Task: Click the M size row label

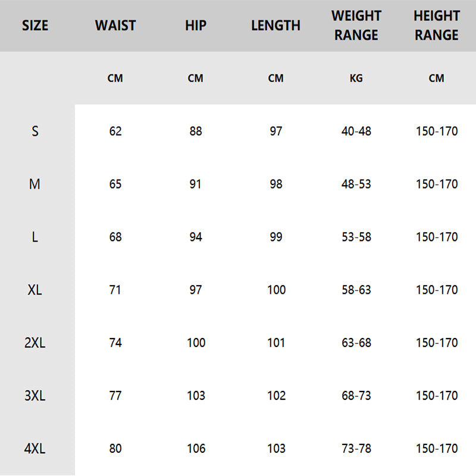Action: click(x=35, y=184)
